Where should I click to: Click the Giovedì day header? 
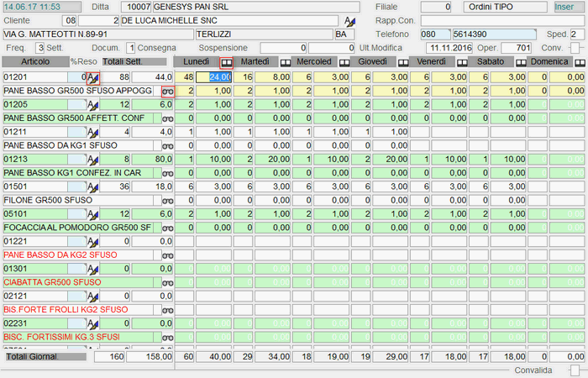372,61
